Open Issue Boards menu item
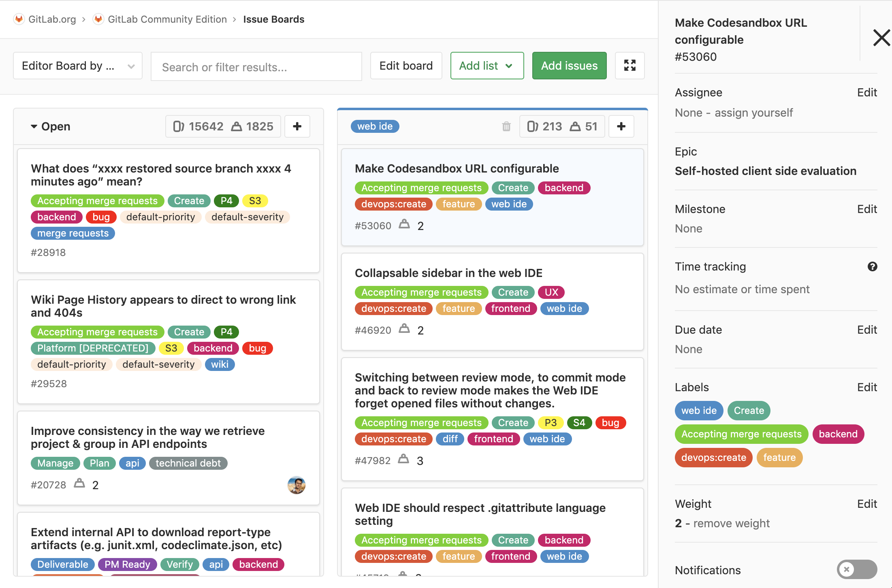The image size is (892, 588). click(274, 19)
